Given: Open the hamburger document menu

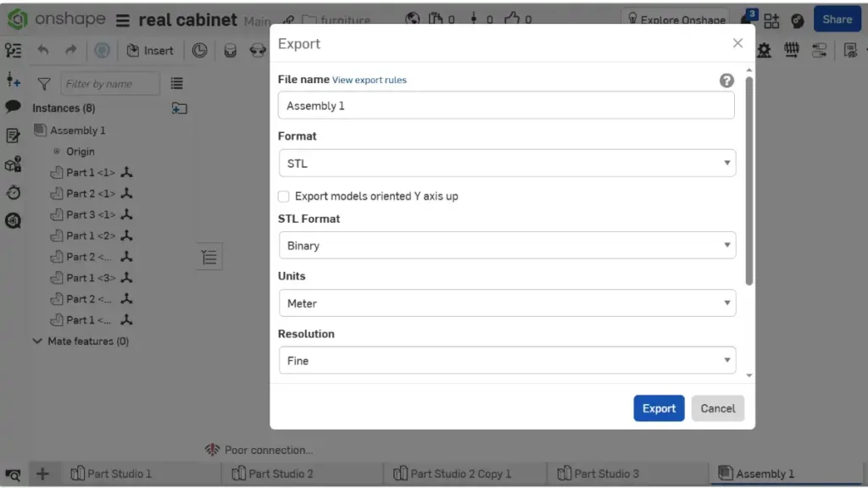Looking at the screenshot, I should click(x=122, y=20).
